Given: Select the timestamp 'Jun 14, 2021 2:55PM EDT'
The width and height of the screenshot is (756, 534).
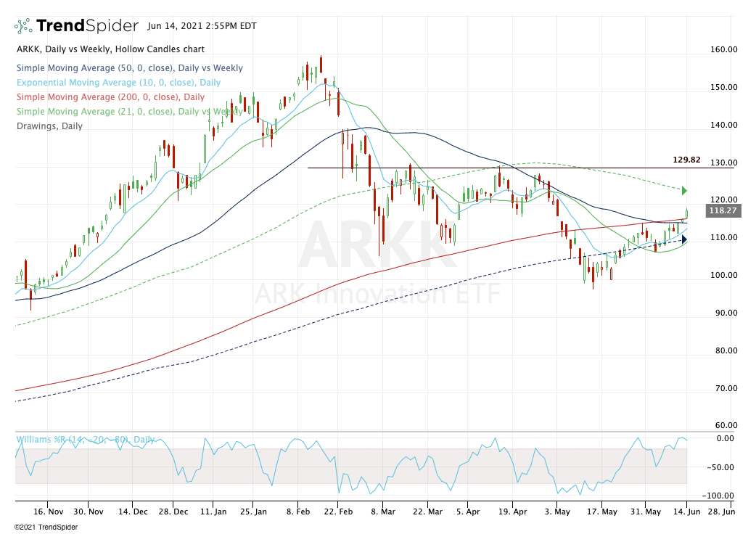Looking at the screenshot, I should coord(202,26).
